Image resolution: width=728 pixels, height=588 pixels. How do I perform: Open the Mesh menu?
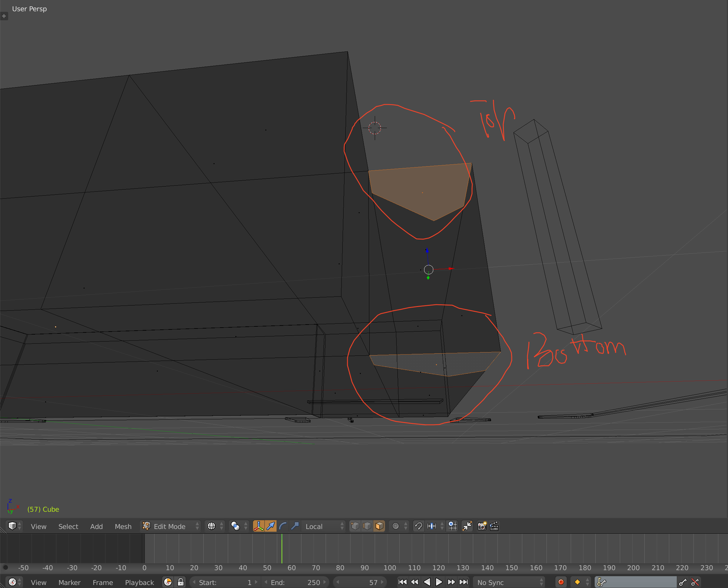coord(123,526)
